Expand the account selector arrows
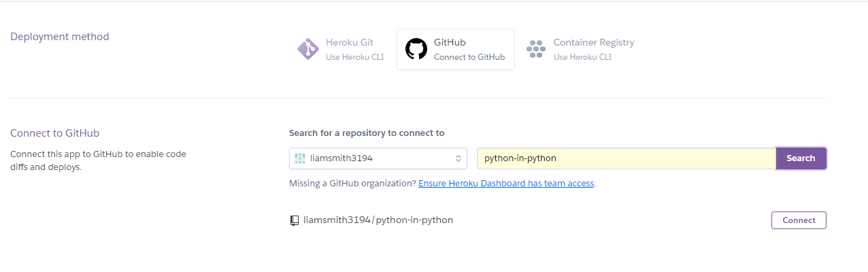 (x=458, y=158)
